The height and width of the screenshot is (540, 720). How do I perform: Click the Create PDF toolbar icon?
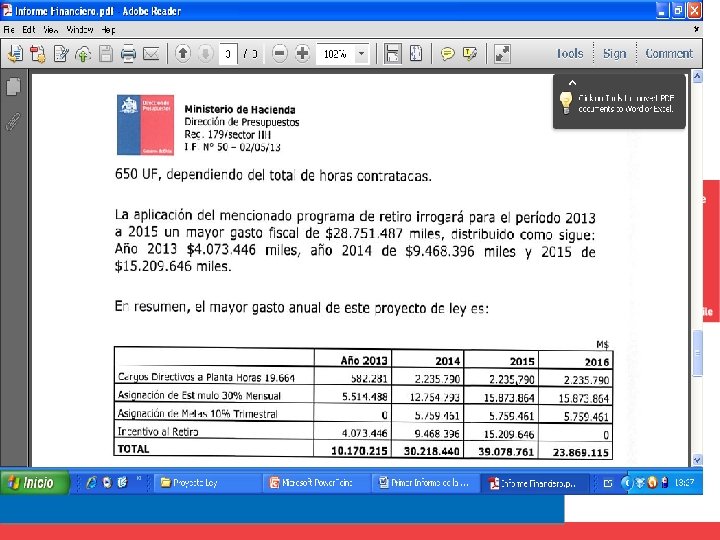tap(38, 54)
